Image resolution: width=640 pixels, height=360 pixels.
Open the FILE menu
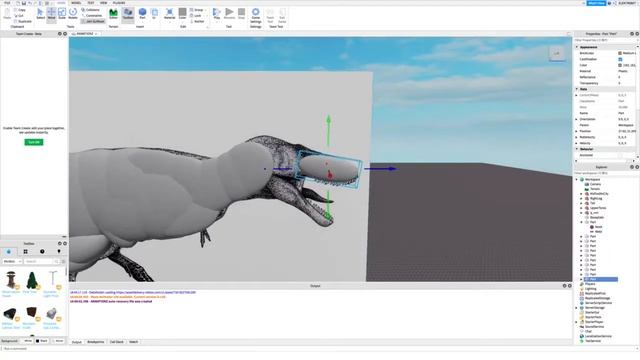click(7, 3)
